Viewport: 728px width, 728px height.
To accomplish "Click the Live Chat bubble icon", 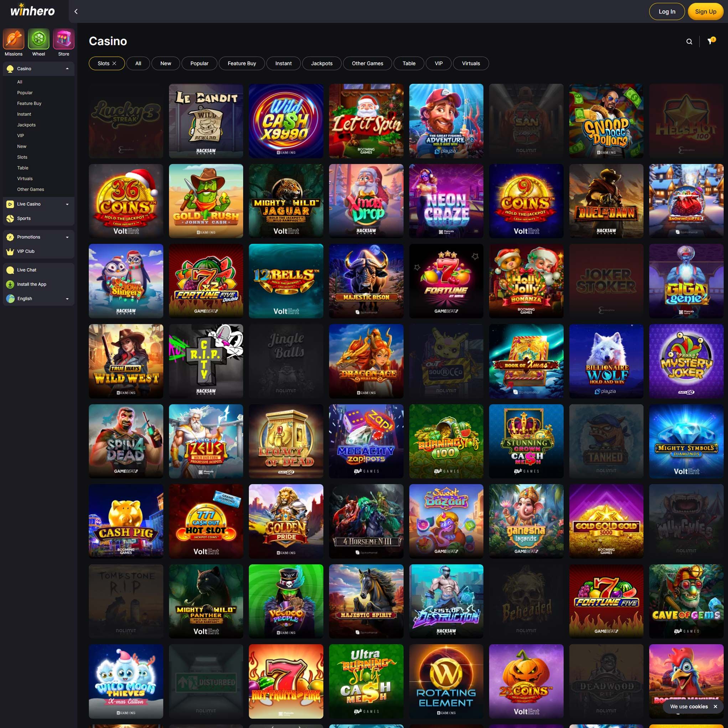I will (10, 270).
